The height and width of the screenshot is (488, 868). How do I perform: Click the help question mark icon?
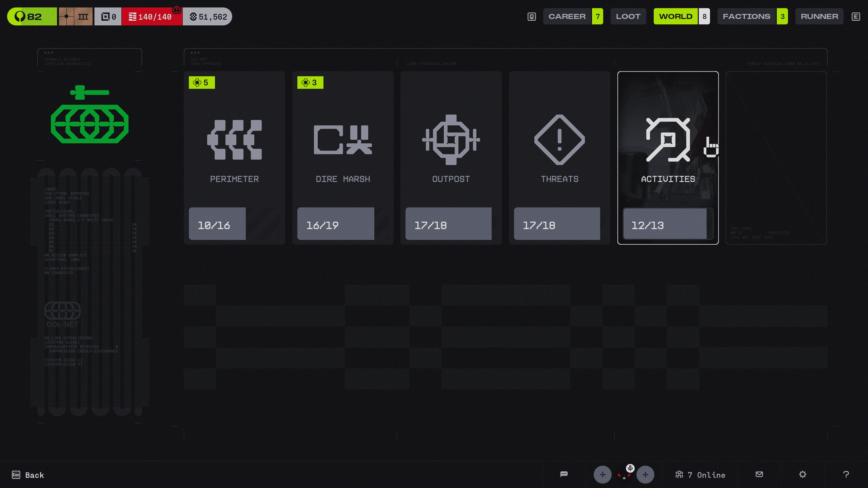[846, 474]
